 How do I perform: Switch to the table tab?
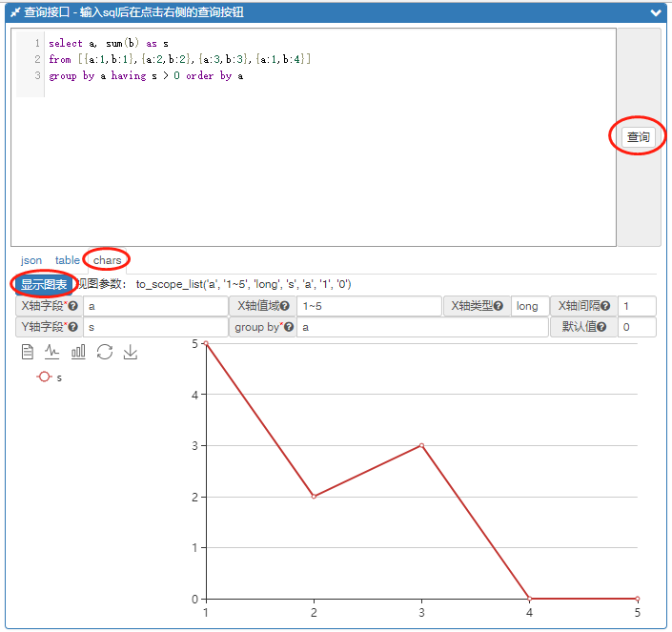(67, 260)
